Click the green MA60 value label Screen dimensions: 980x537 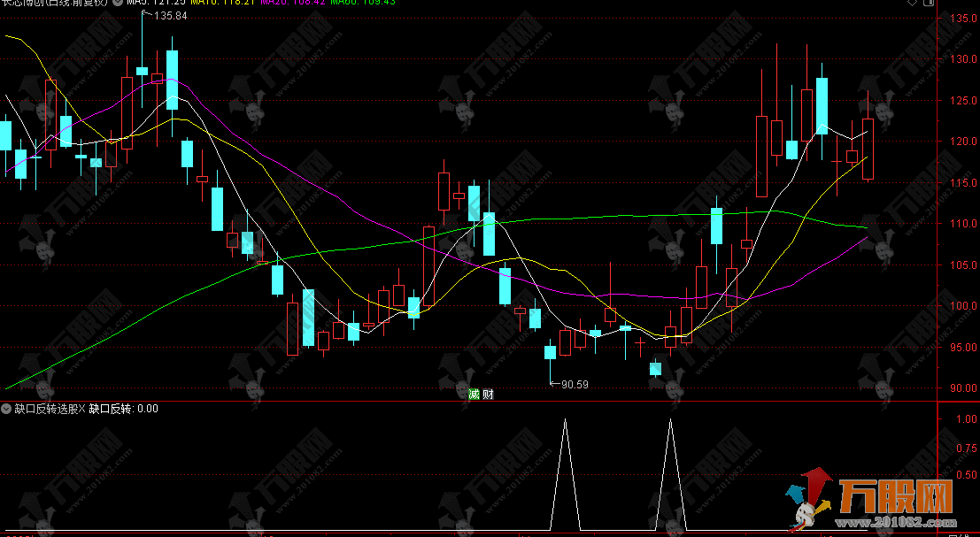click(363, 3)
